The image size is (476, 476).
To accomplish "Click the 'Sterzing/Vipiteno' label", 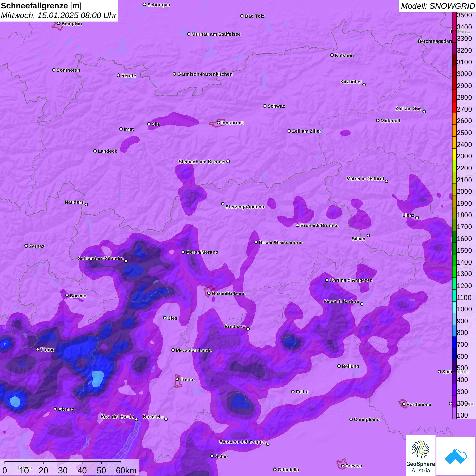I will (245, 207).
